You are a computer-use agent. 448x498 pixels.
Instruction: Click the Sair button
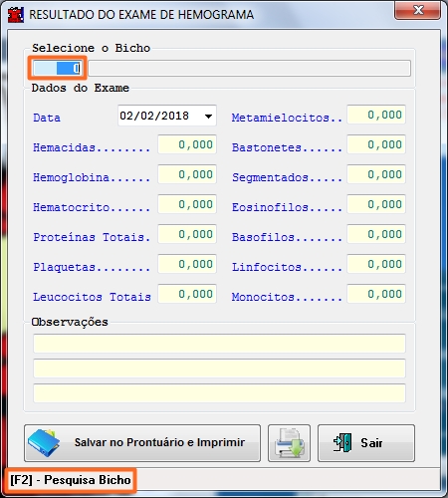366,443
